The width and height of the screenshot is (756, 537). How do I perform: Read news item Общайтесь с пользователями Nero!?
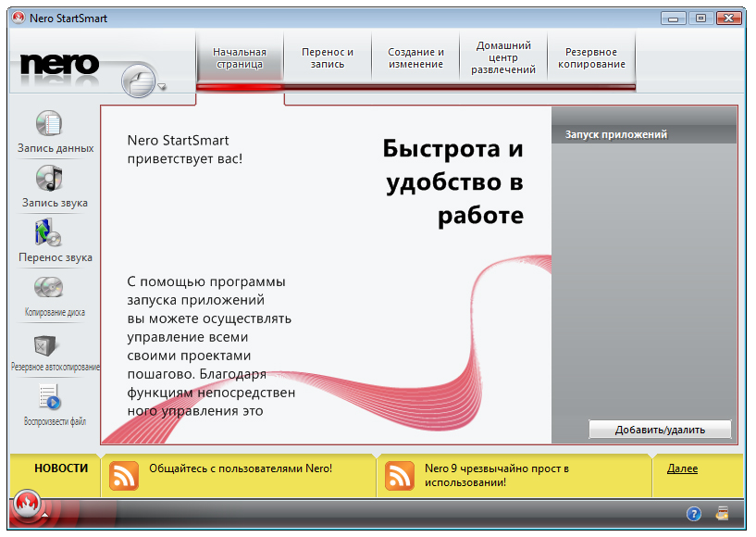241,468
